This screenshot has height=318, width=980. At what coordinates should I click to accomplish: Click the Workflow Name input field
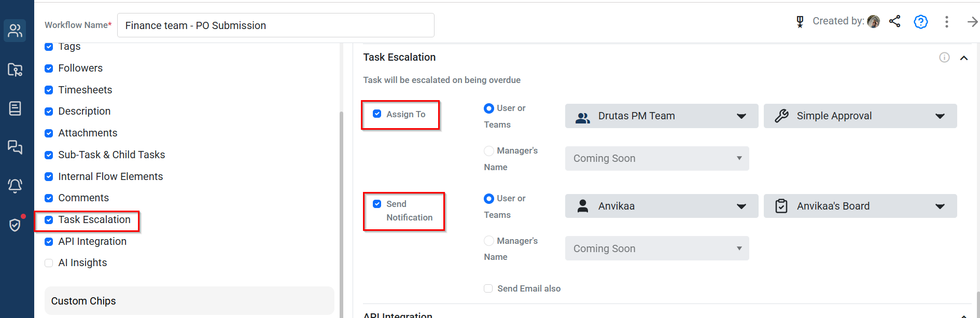(275, 25)
